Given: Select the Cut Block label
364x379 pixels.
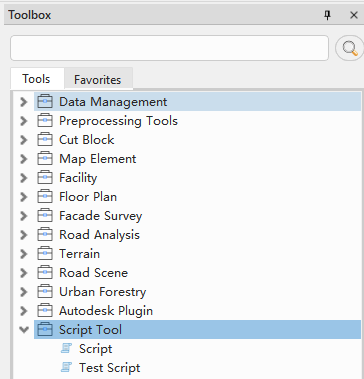Looking at the screenshot, I should [x=87, y=140].
